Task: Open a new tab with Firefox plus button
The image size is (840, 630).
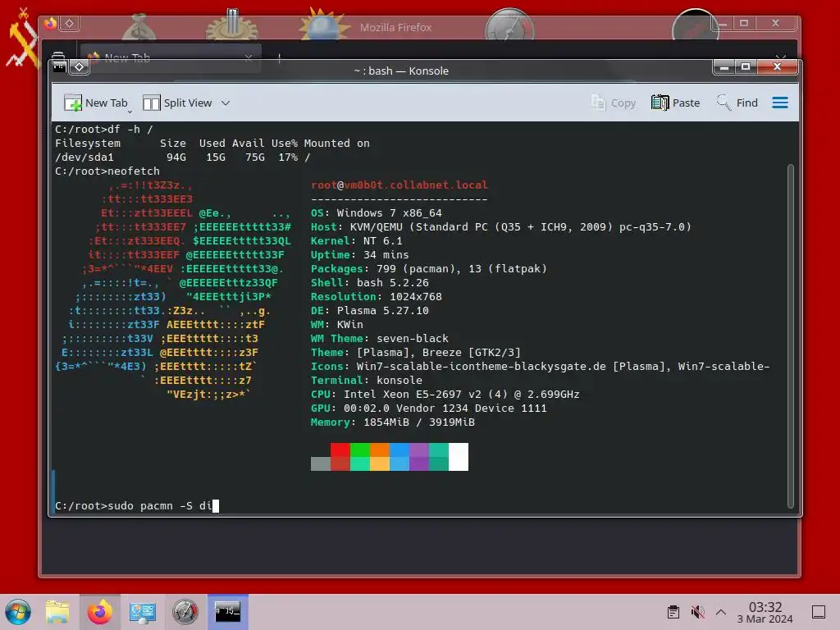Action: pos(279,58)
